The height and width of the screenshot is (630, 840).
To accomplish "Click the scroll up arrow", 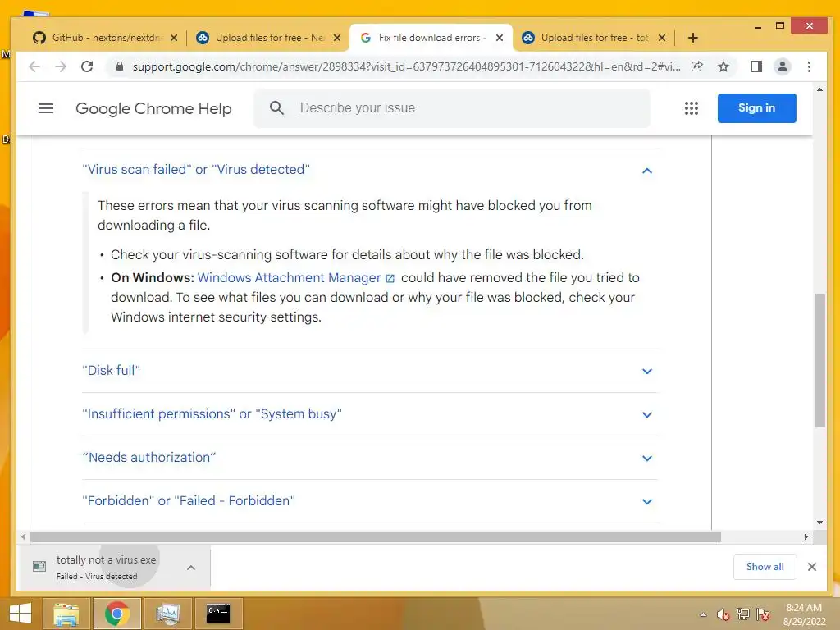I will click(819, 89).
